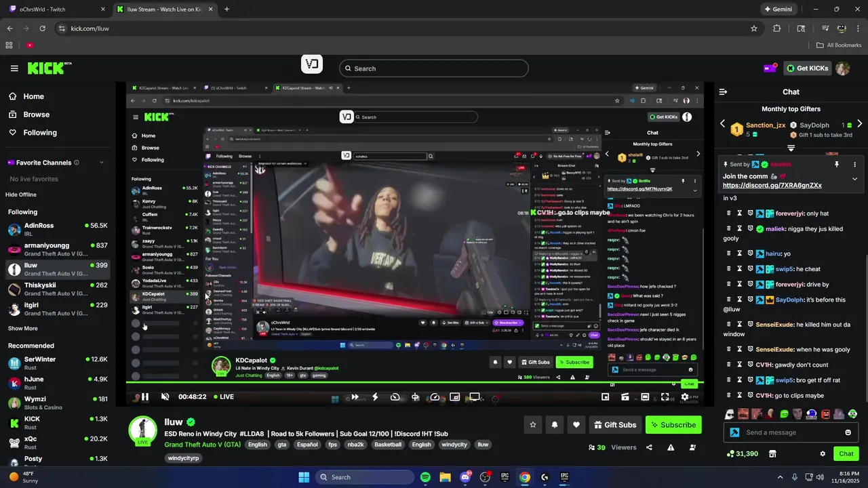The width and height of the screenshot is (868, 488).
Task: Open chat settings gear beside the Chat button
Action: click(823, 453)
